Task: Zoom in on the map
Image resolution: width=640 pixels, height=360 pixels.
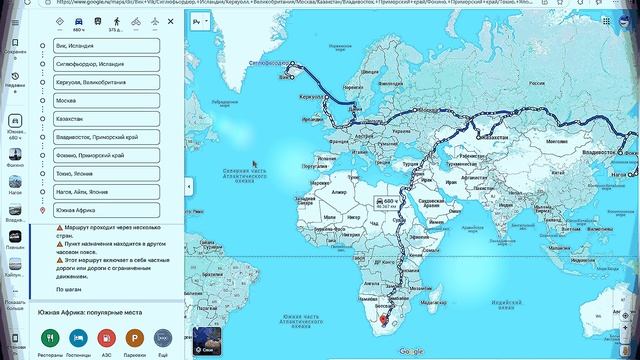Action: [x=625, y=328]
